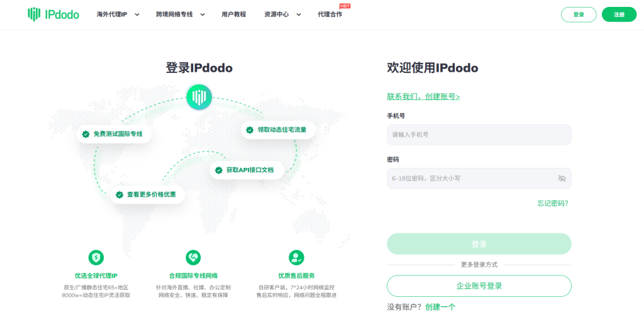Toggle password visibility eye icon
The image size is (644, 322).
562,179
